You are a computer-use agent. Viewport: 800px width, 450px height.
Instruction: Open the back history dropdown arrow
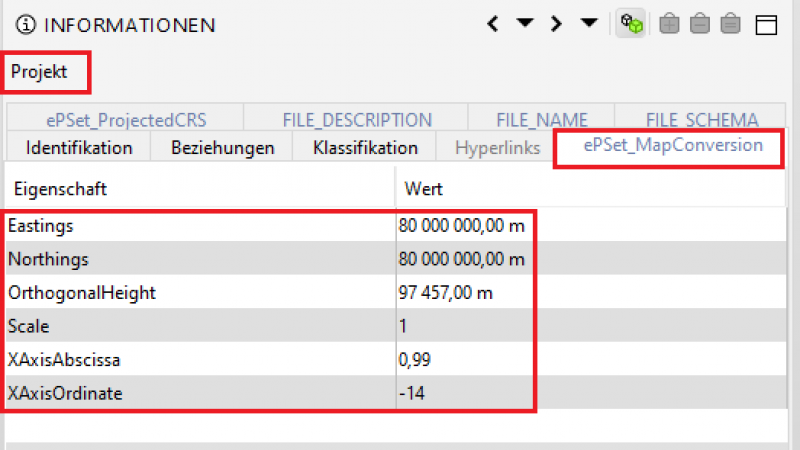524,24
